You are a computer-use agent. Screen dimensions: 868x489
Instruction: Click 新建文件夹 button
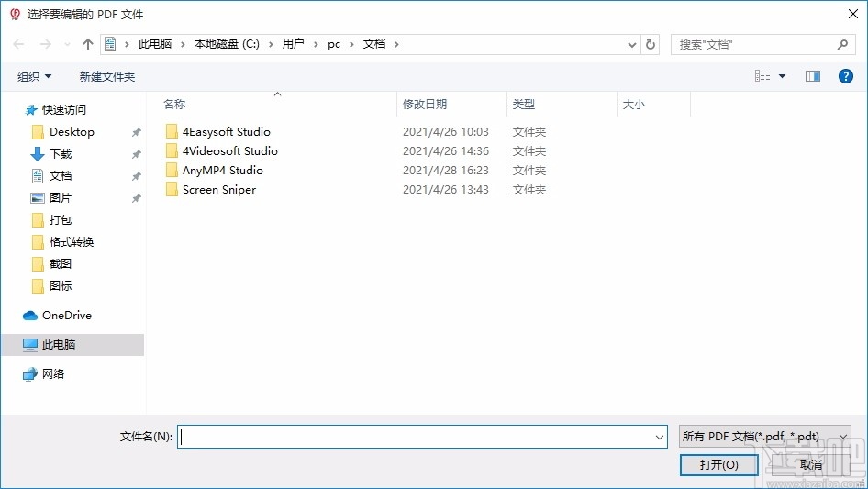click(106, 76)
